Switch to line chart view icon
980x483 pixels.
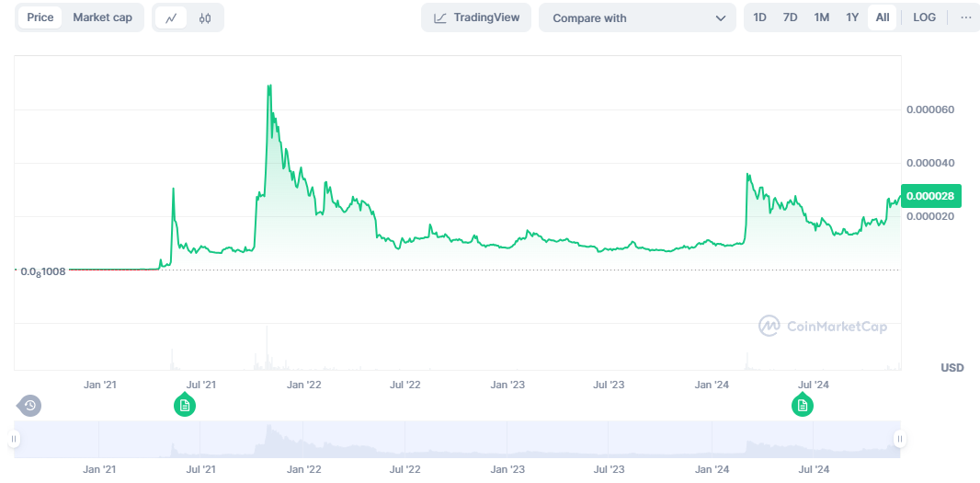point(171,17)
